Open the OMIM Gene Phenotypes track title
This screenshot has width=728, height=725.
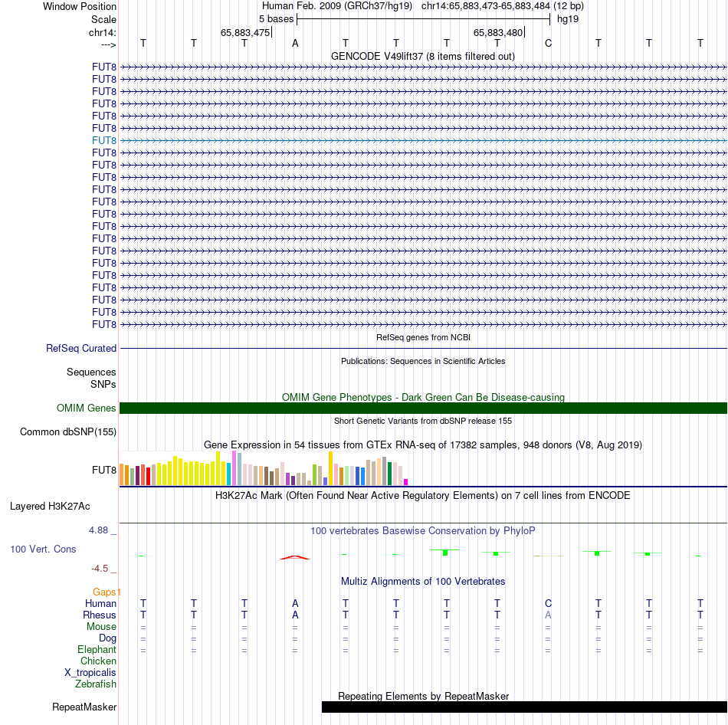[x=423, y=397]
